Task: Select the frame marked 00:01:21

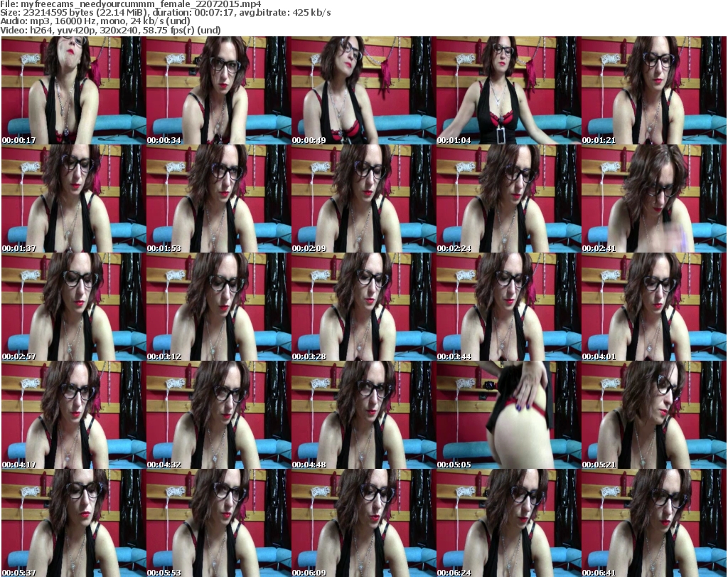Action: [x=654, y=90]
